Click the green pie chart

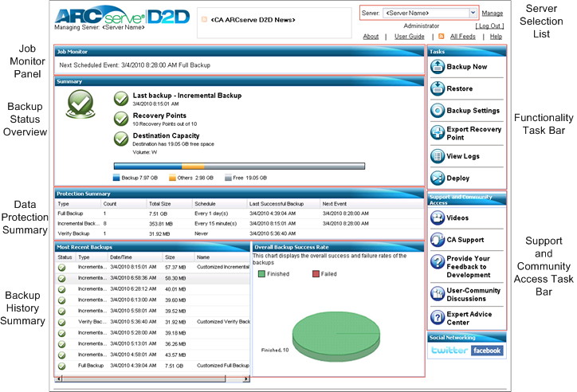(336, 336)
